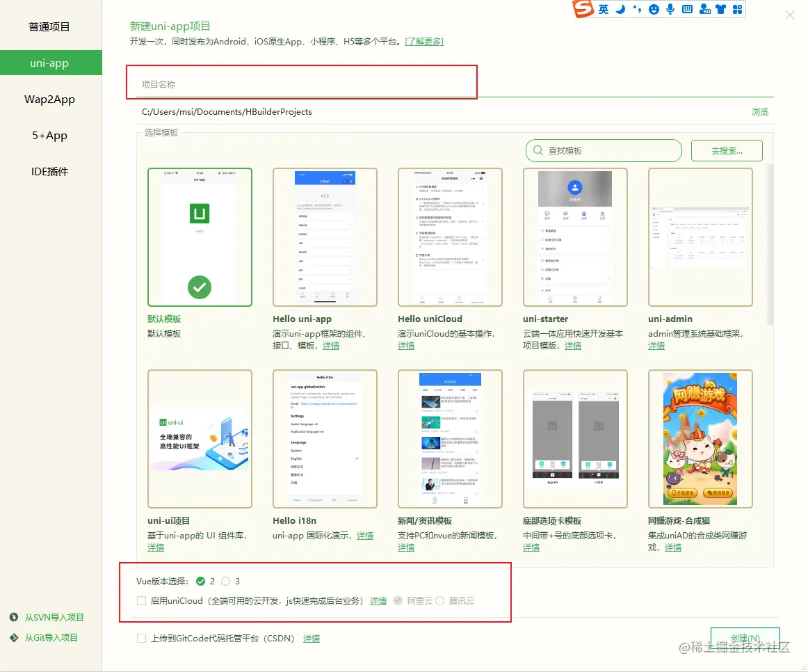This screenshot has height=672, width=808.
Task: Close the new project dialog
Action: [790, 15]
